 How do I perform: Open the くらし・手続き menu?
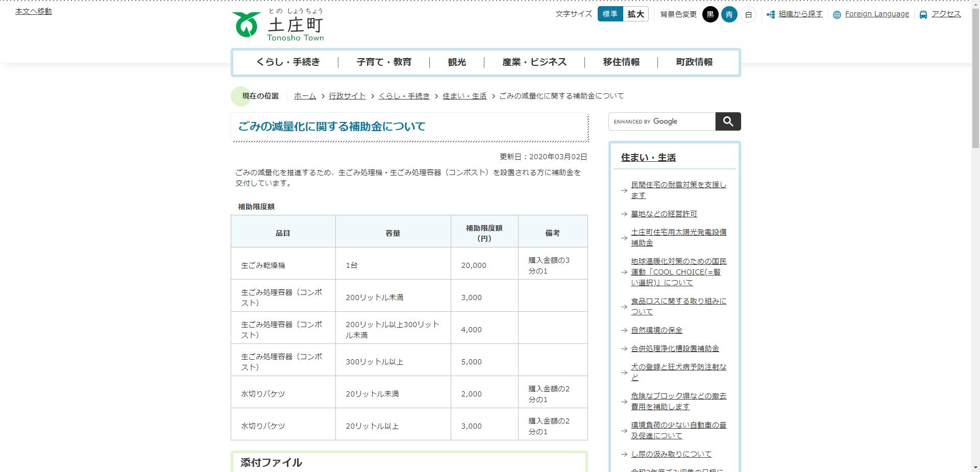click(289, 62)
